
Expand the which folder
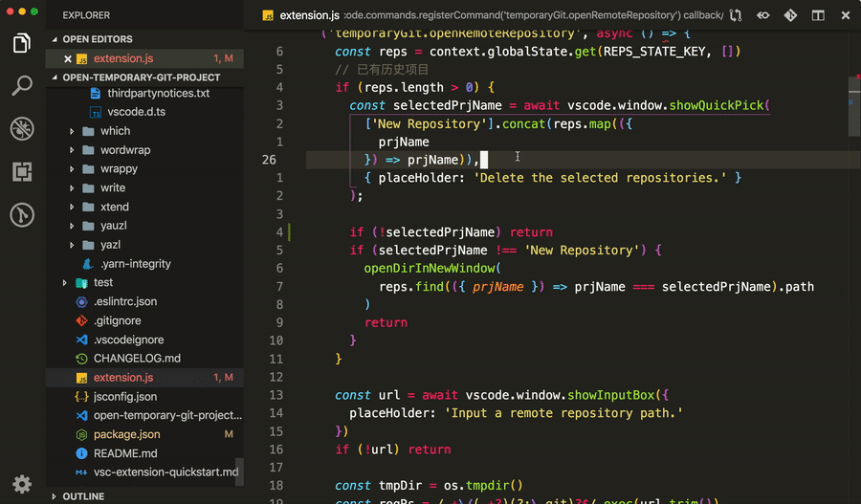[72, 131]
